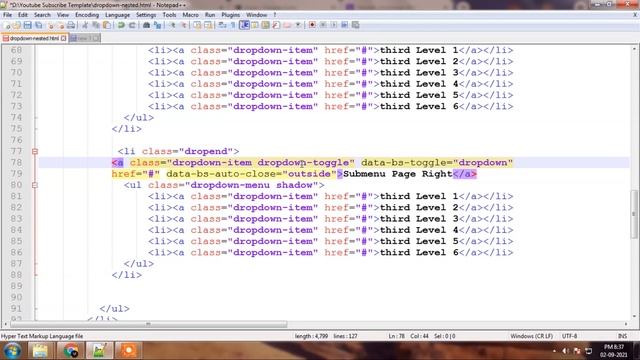Open the Tools menu
Viewport: 640px width, 360px height.
tap(169, 15)
